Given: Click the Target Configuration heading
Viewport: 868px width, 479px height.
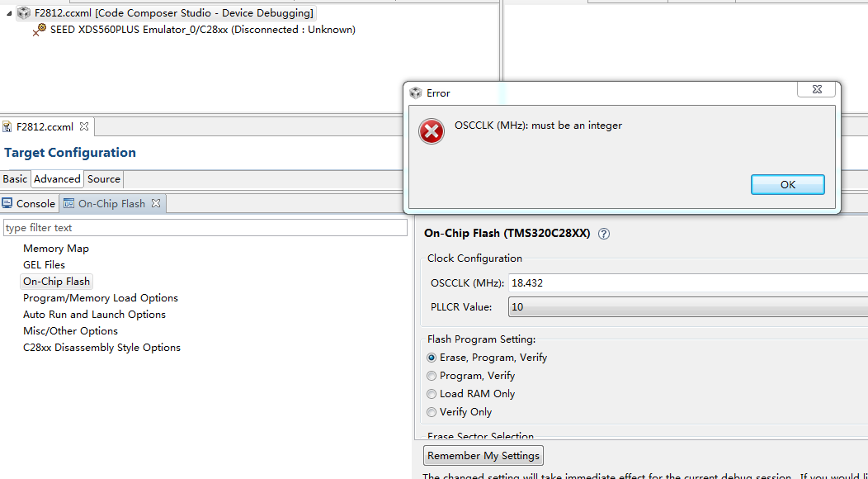Looking at the screenshot, I should pyautogui.click(x=70, y=153).
